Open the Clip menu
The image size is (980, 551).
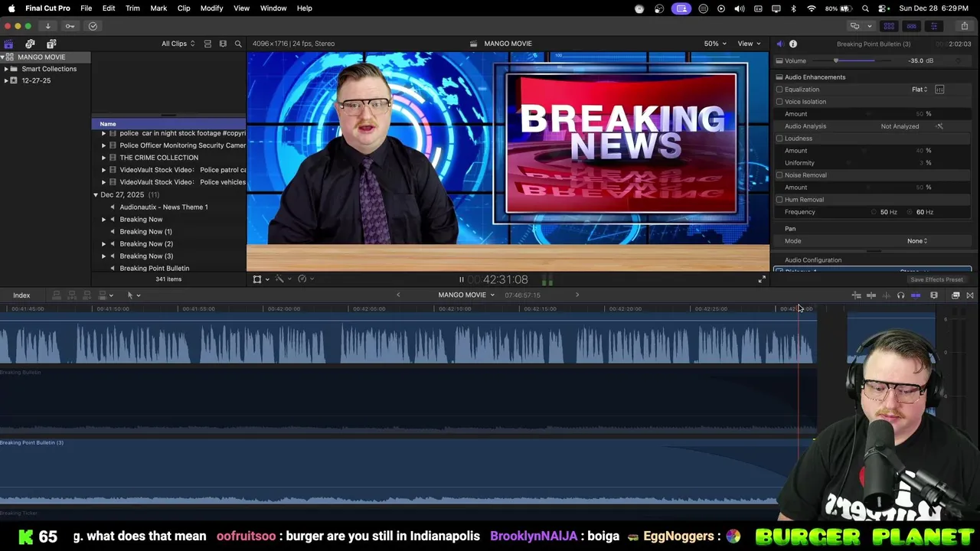184,8
